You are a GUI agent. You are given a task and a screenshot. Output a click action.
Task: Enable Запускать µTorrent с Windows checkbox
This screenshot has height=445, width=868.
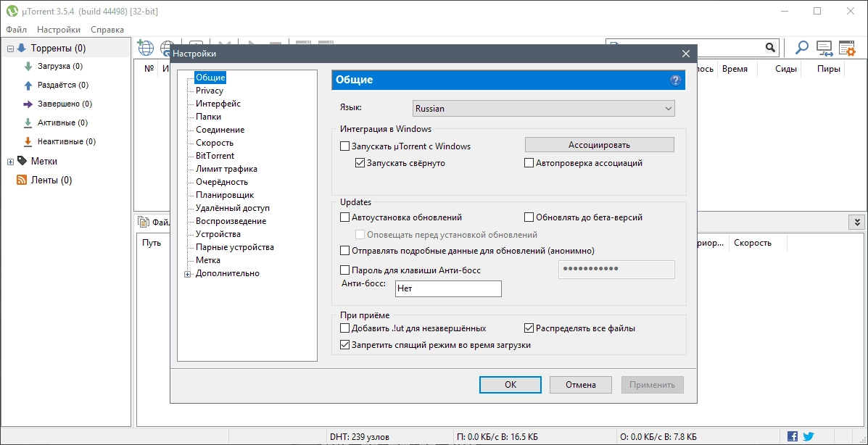pos(345,146)
